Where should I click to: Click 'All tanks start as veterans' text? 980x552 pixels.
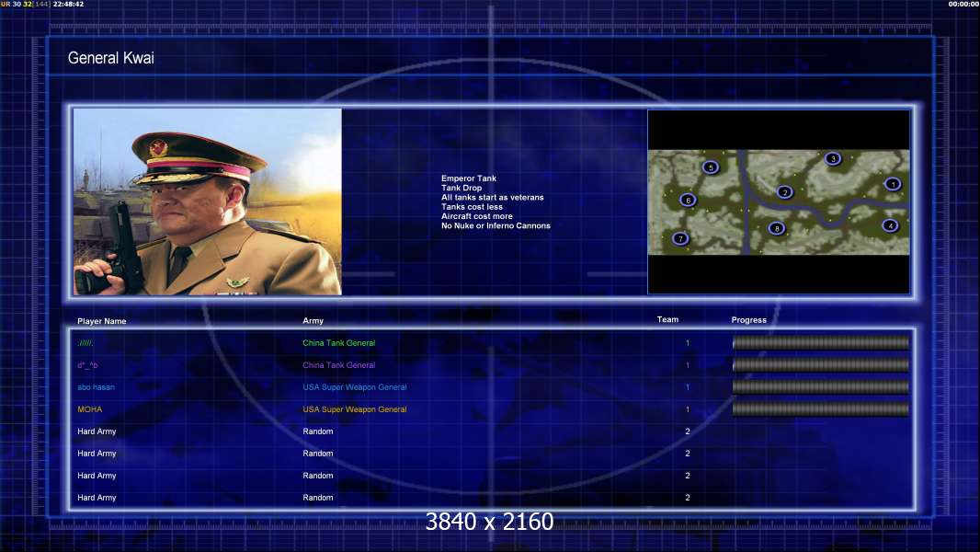[x=493, y=197]
